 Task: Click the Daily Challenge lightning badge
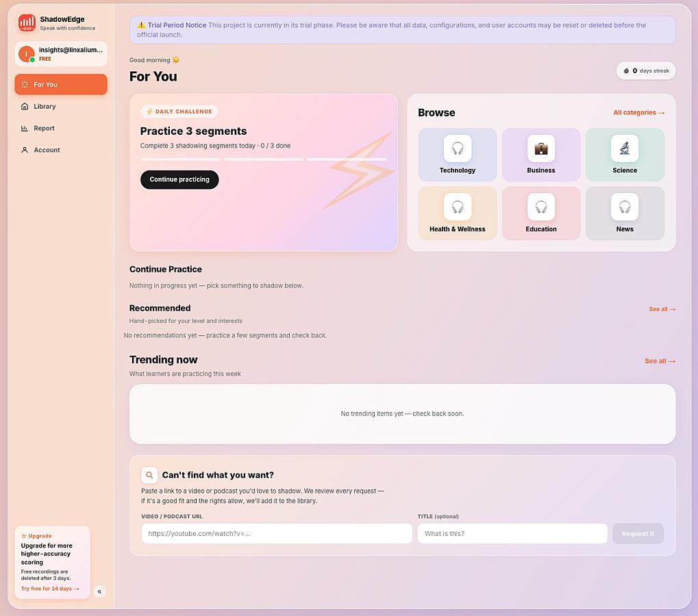179,112
